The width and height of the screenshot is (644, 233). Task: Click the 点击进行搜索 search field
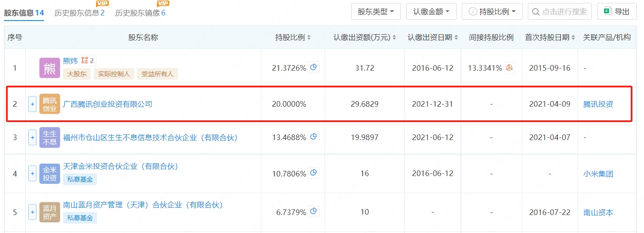(x=560, y=12)
